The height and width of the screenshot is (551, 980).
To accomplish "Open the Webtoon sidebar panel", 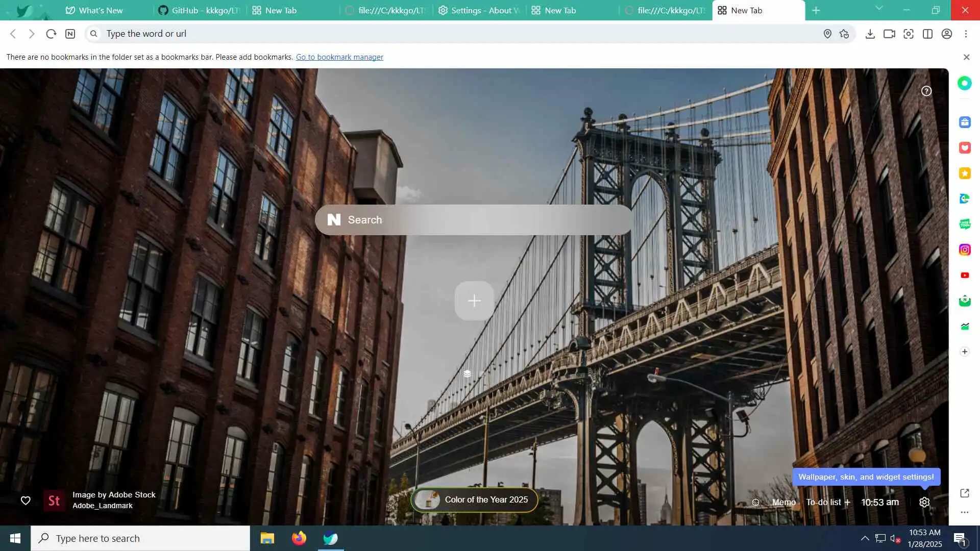I will click(x=964, y=224).
